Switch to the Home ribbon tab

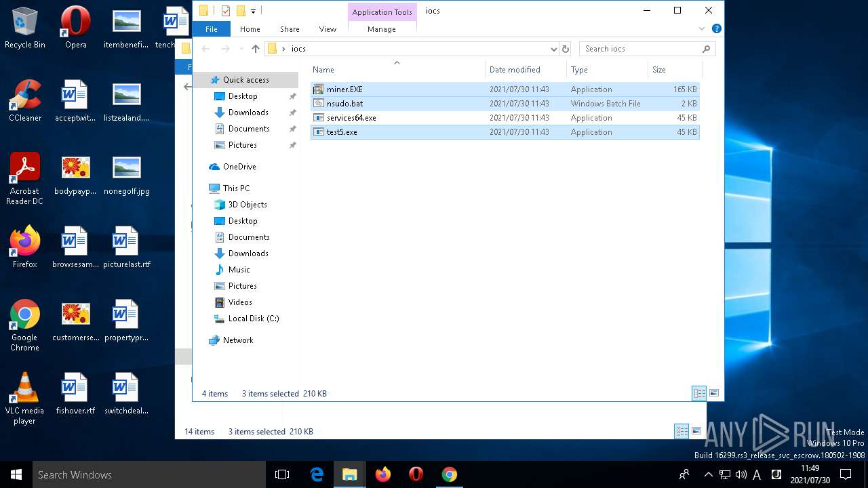click(250, 29)
